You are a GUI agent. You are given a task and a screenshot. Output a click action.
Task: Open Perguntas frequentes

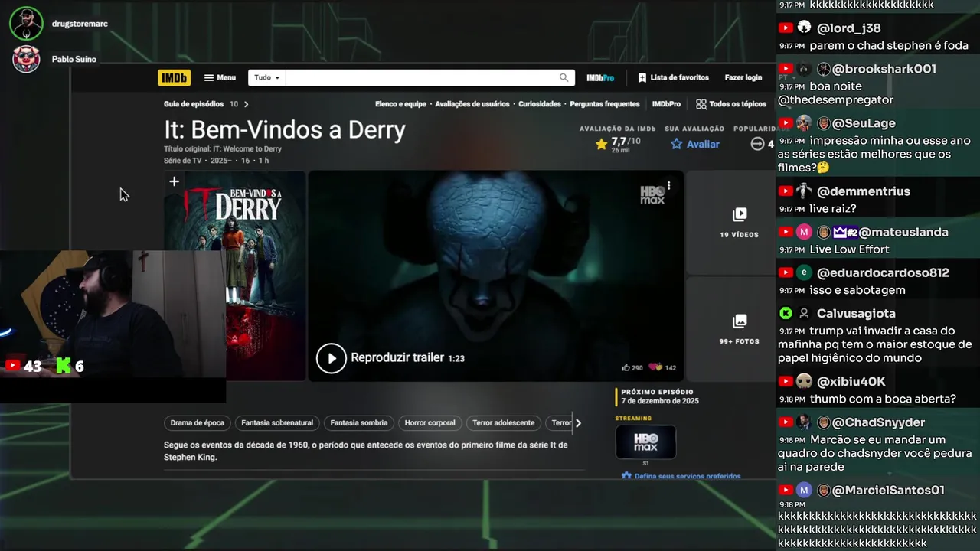tap(605, 104)
